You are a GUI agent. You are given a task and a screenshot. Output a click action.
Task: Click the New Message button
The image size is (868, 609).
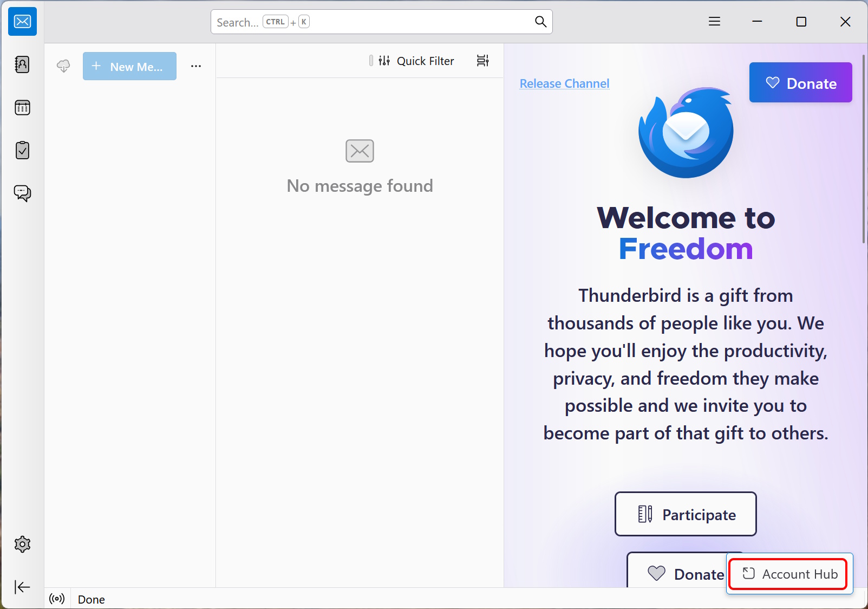point(129,66)
